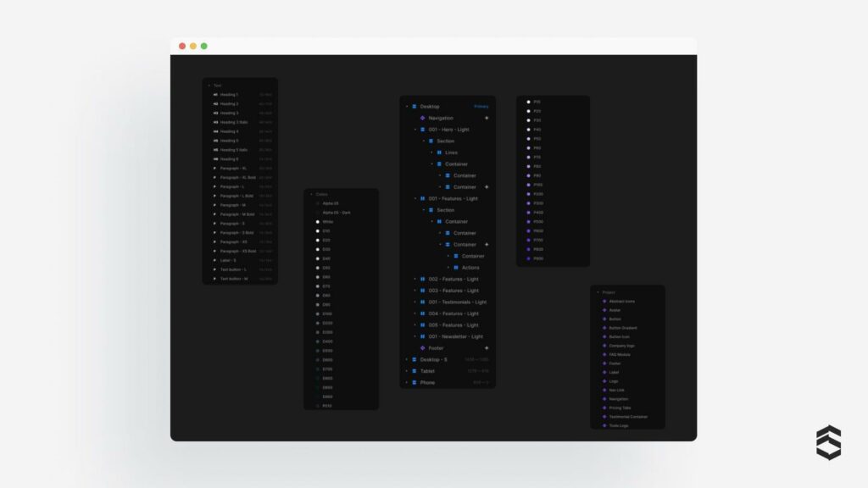Screen dimensions: 868x488
Task: Click the Tablet breakpoint frame icon
Action: pyautogui.click(x=414, y=371)
